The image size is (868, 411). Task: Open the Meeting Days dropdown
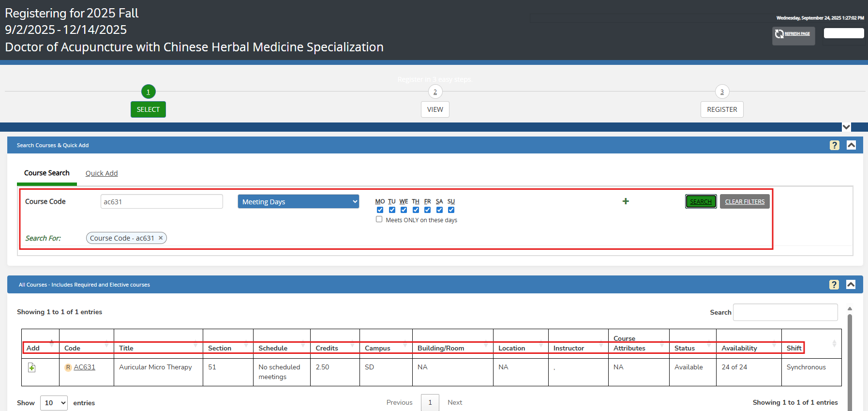coord(298,202)
